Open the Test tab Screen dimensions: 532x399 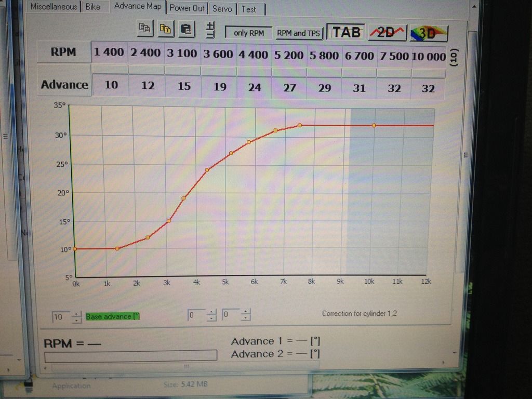coord(249,9)
